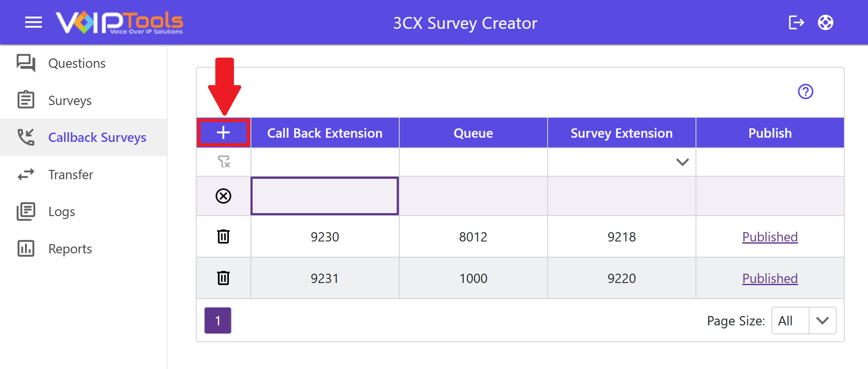868x369 pixels.
Task: Cancel the new row being edited
Action: click(223, 196)
